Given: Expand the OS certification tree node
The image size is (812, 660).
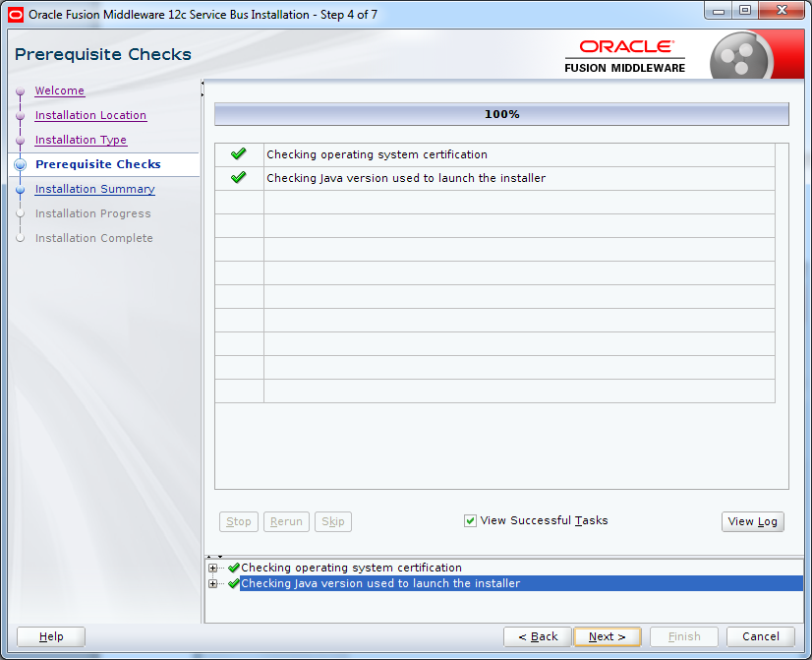Looking at the screenshot, I should pyautogui.click(x=212, y=568).
